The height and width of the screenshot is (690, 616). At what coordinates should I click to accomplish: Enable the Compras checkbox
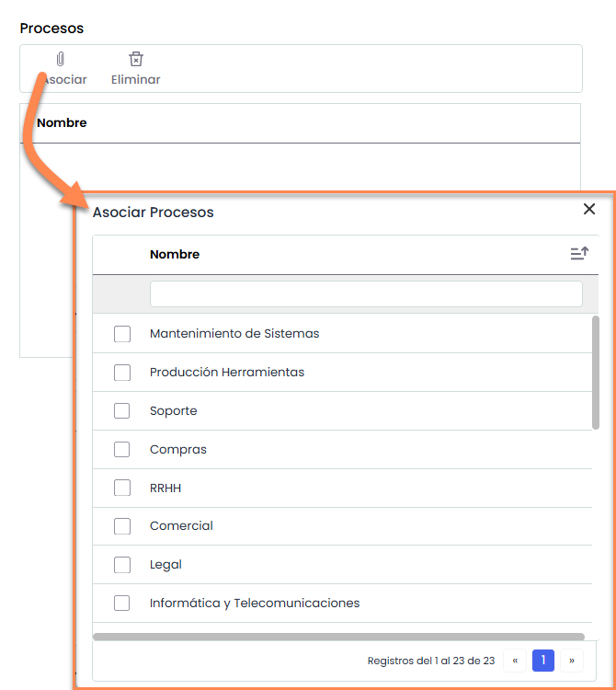click(122, 450)
